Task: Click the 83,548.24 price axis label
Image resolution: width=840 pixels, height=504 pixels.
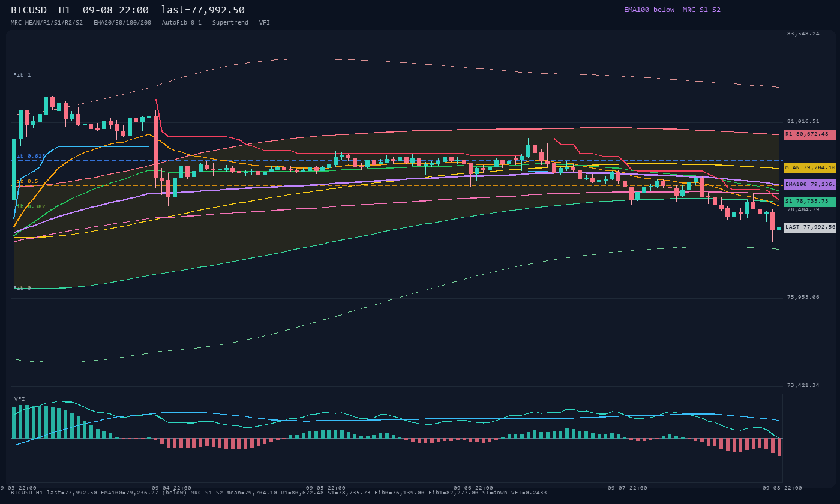Action: pos(803,34)
